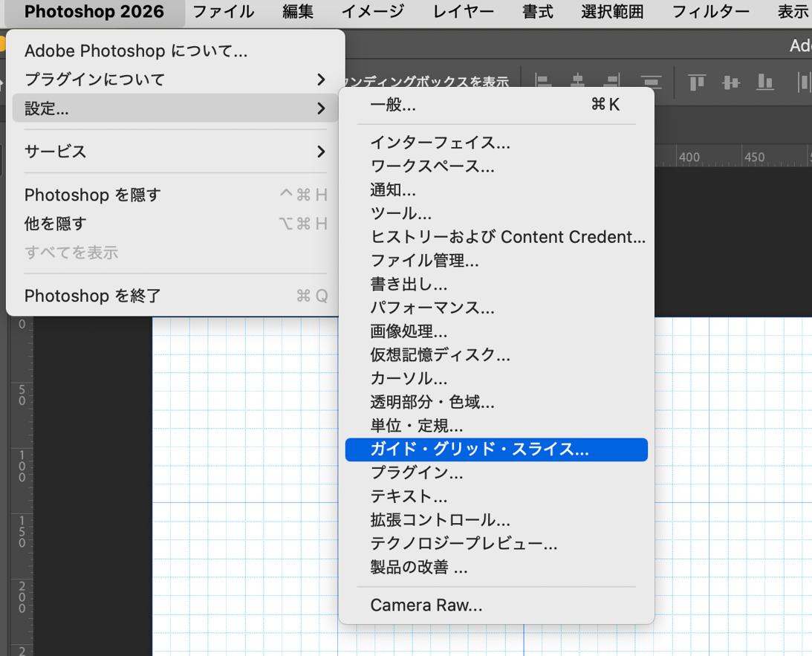
Task: Select 他を隠す menu entry
Action: click(175, 224)
